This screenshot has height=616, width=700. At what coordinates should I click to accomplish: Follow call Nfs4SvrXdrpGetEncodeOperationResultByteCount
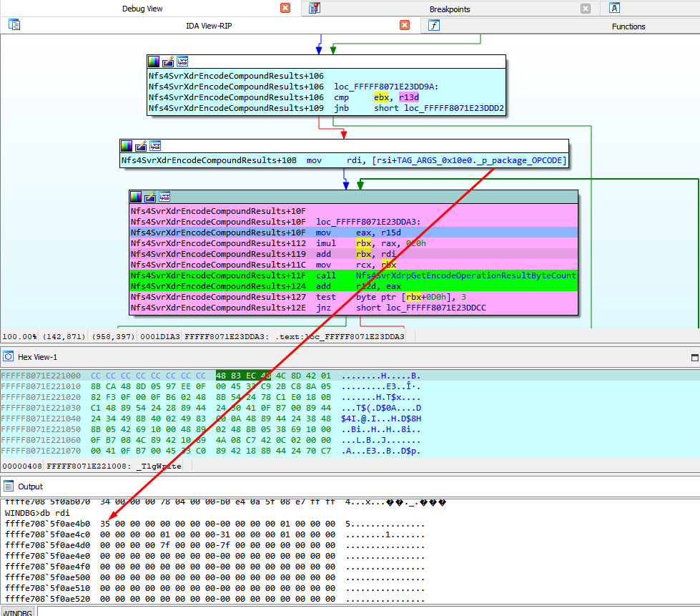pos(465,275)
